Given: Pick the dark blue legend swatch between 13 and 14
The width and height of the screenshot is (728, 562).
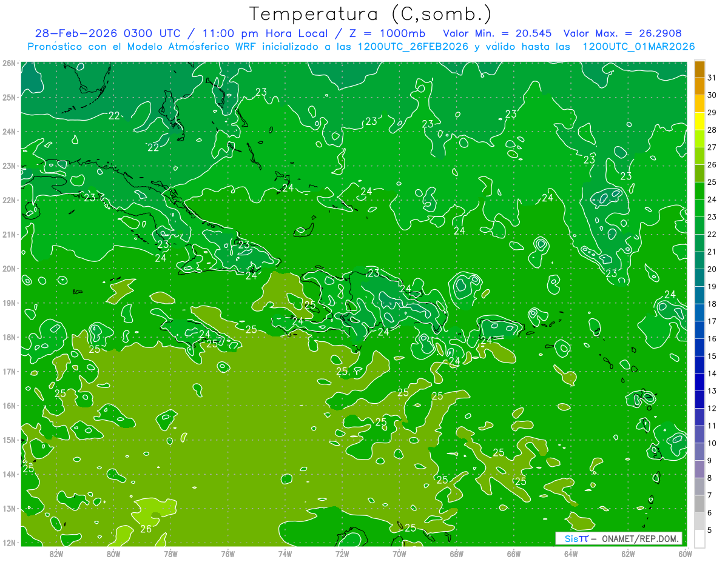Looking at the screenshot, I should 699,383.
